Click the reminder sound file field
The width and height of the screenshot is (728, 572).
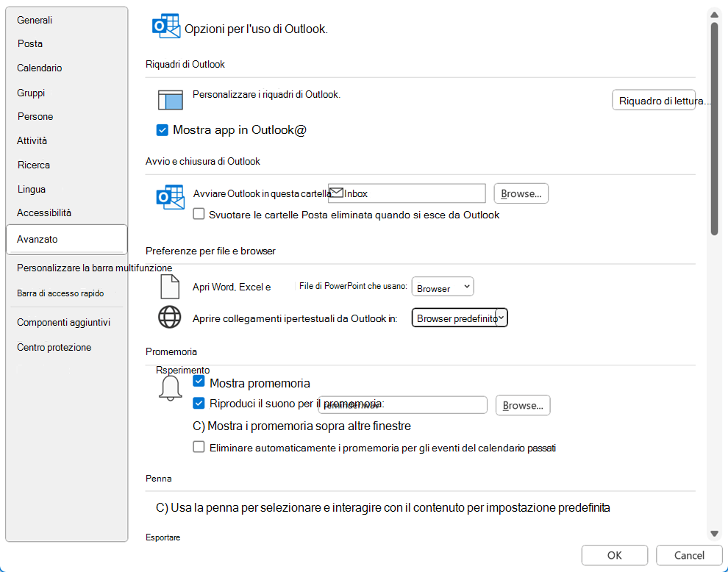click(402, 405)
